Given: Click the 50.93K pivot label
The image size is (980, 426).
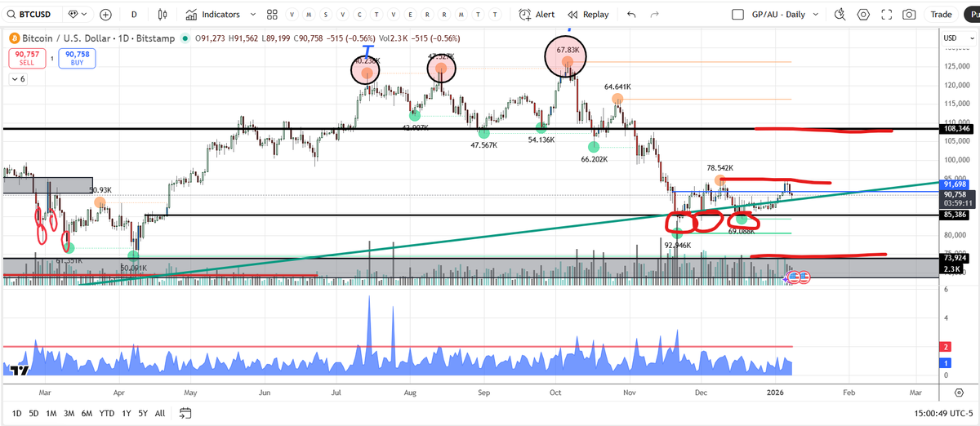Looking at the screenshot, I should (x=100, y=190).
